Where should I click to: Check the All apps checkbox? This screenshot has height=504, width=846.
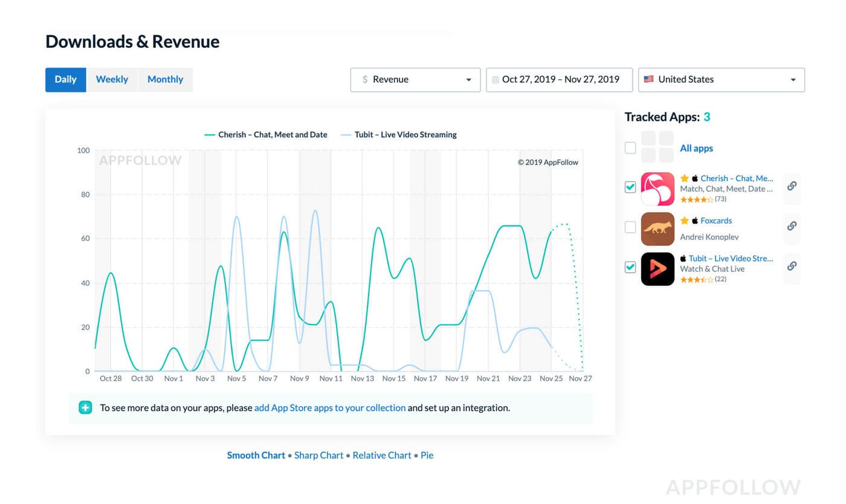coord(630,147)
